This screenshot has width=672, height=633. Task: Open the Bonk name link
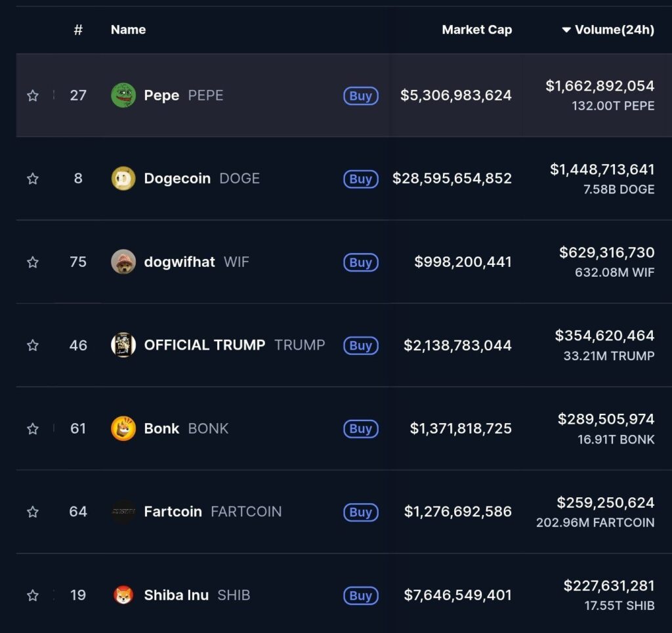click(x=161, y=428)
